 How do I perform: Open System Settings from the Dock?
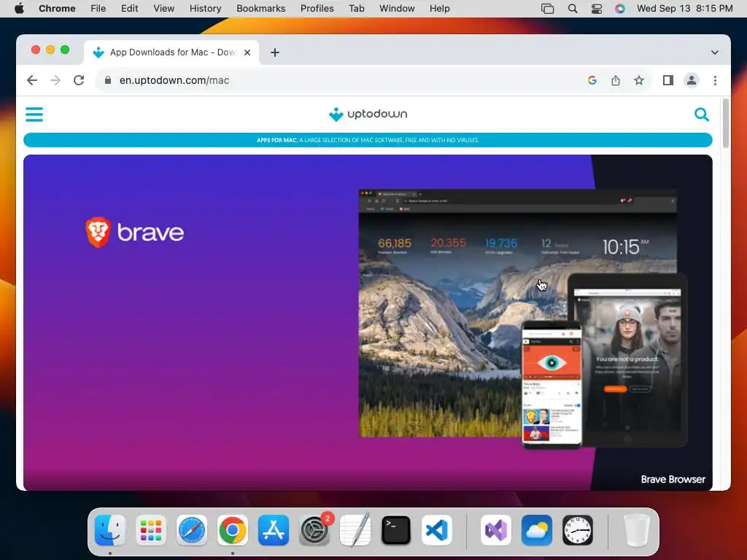click(x=314, y=530)
